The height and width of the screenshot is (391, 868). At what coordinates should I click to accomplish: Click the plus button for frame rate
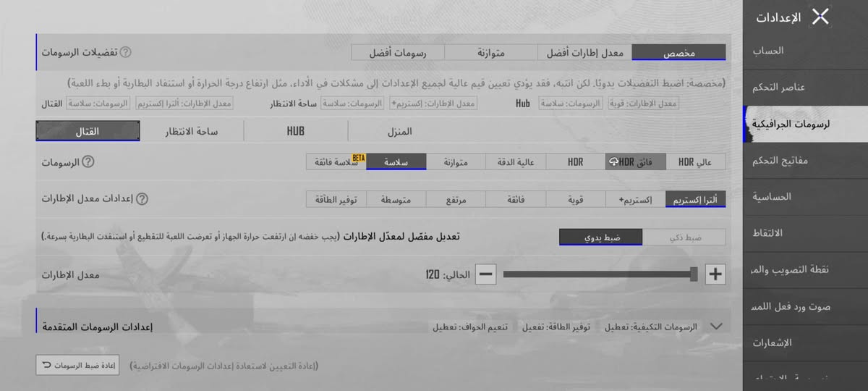[x=715, y=274]
